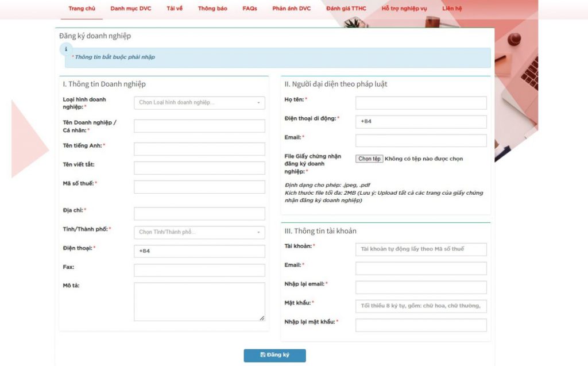Focus the Tên tiếng Anh input field

pyautogui.click(x=199, y=149)
